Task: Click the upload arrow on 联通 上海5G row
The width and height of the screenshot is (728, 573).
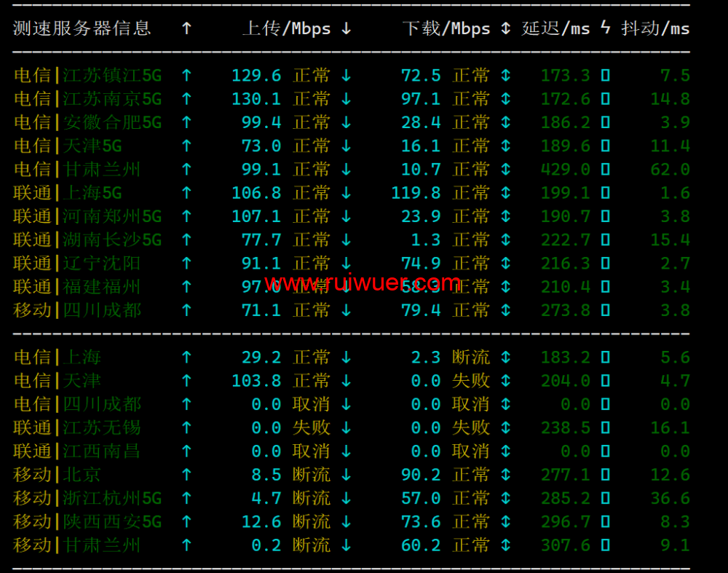Action: [x=186, y=193]
